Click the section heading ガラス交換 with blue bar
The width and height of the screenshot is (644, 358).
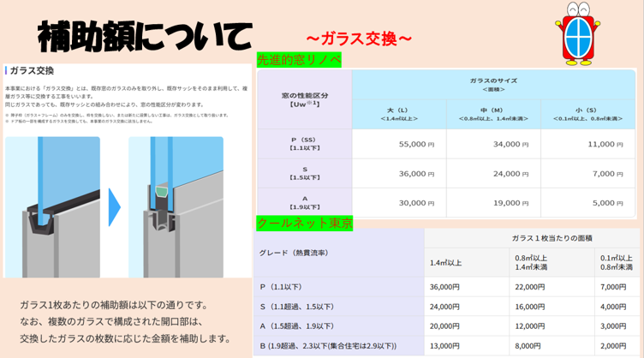click(x=30, y=70)
